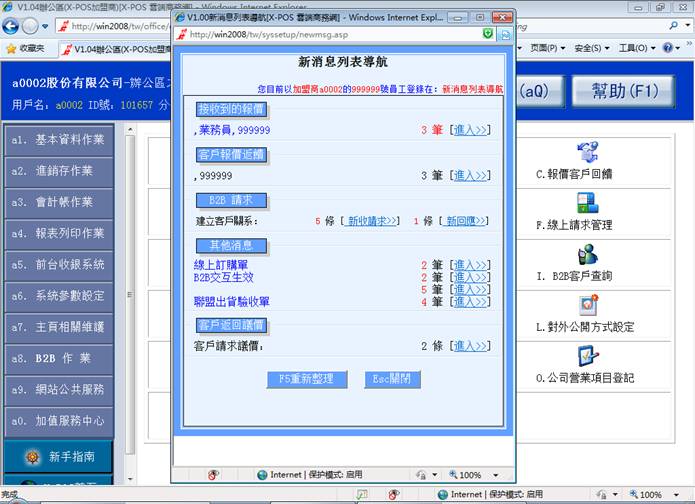Open a6. 系統參數設定 sidebar menu
695x504 pixels.
[x=57, y=296]
